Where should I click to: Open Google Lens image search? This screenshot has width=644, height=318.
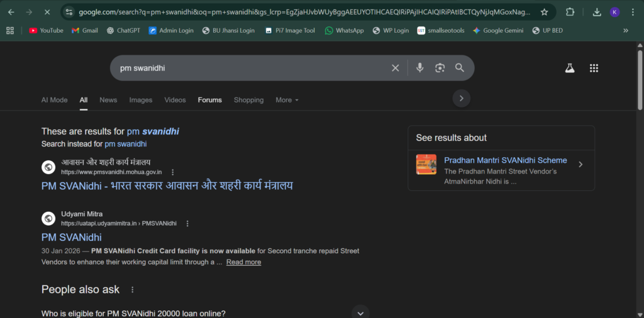[x=440, y=68]
